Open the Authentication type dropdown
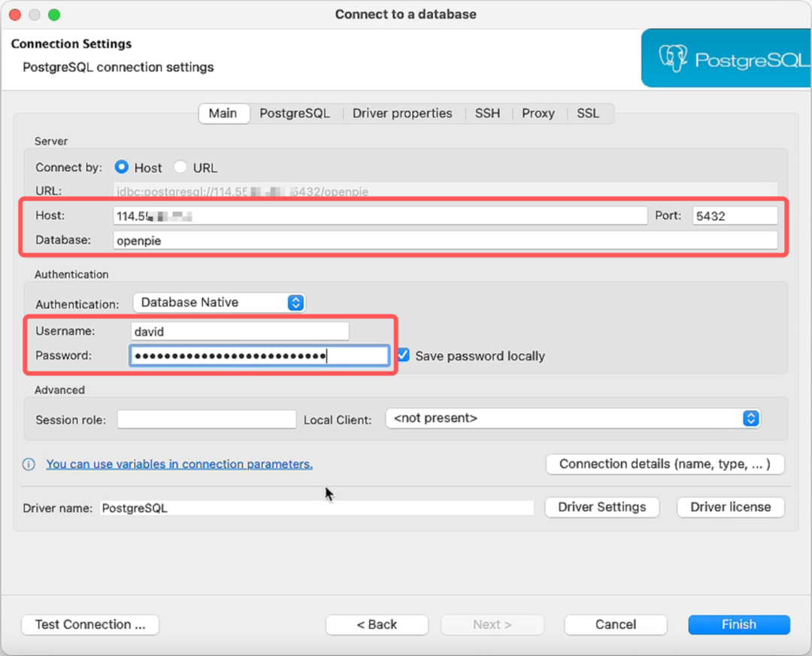The image size is (812, 656). click(220, 302)
